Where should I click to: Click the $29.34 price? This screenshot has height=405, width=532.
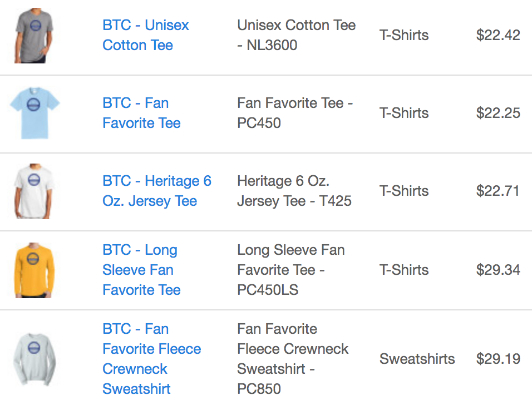coord(498,270)
